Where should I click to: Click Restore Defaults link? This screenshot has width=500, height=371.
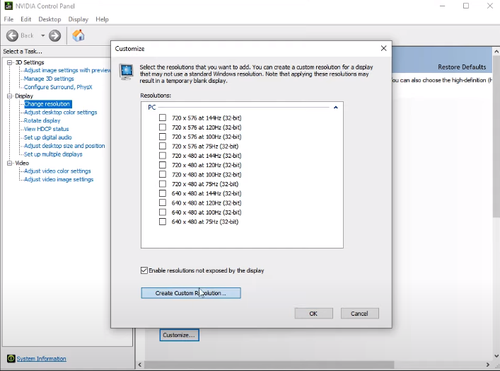(462, 67)
